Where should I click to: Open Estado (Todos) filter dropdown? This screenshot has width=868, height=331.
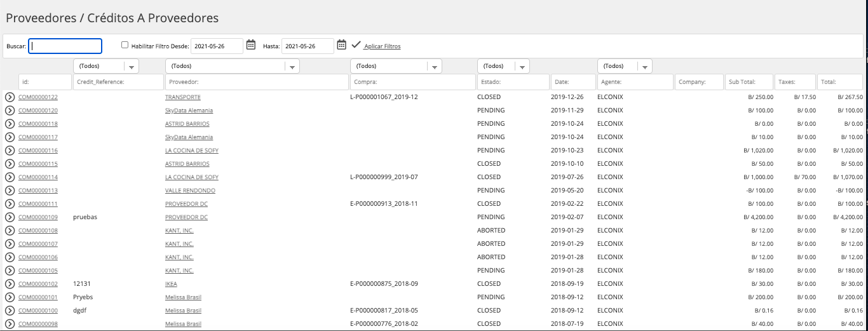(503, 66)
